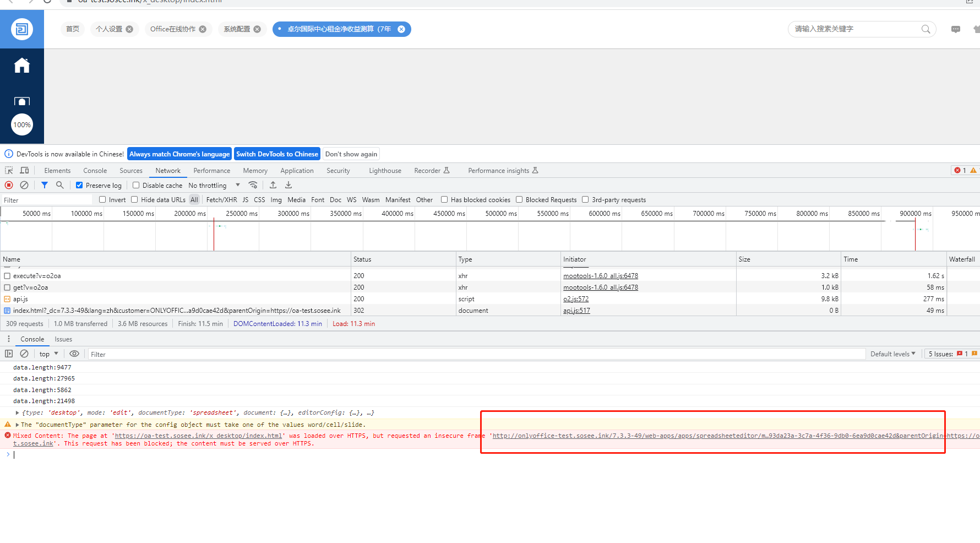The image size is (980, 543).
Task: Click the import HAR file upload icon
Action: click(273, 185)
